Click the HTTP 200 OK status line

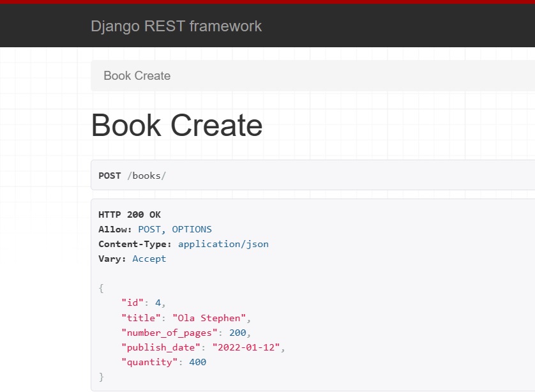click(x=130, y=215)
